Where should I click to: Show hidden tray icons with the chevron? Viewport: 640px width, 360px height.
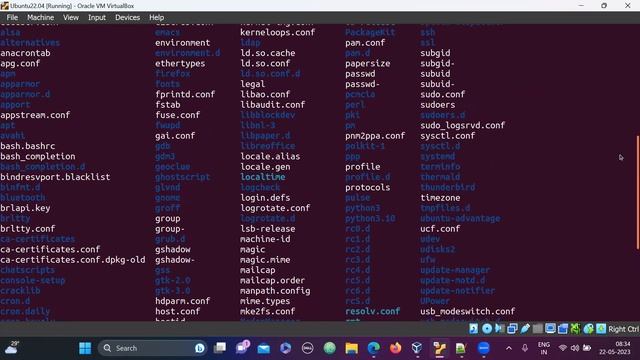509,348
